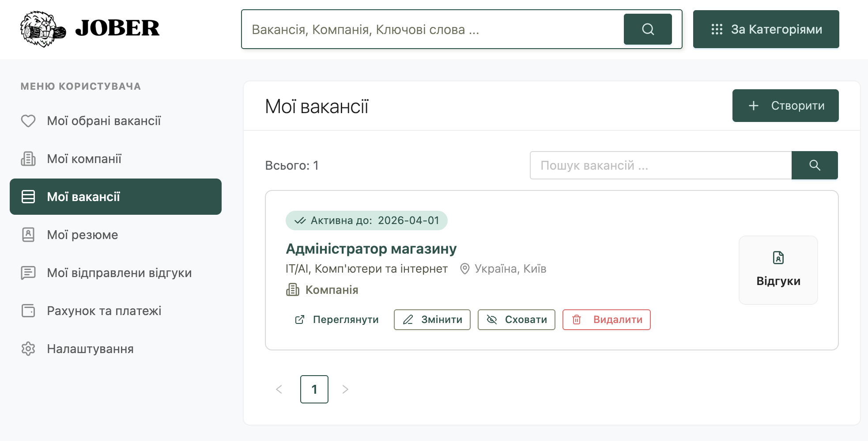Viewport: 868px width, 441px height.
Task: Focus the Вакансія, Компанія, Ключові слова search field
Action: [433, 29]
